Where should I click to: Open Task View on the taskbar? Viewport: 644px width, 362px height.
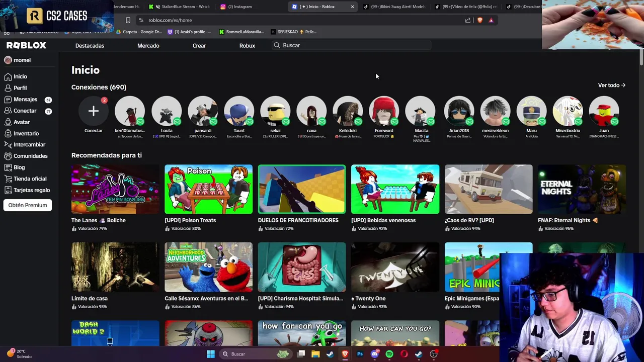301,354
